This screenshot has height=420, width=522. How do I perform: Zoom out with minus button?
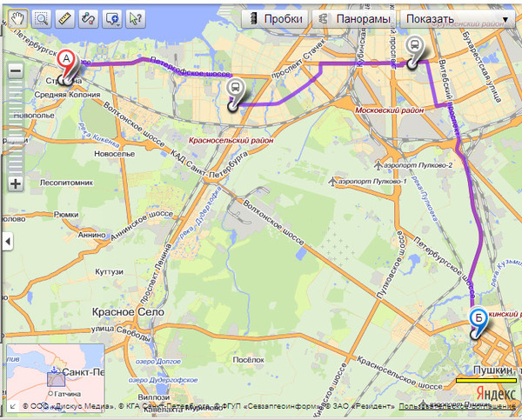point(16,70)
